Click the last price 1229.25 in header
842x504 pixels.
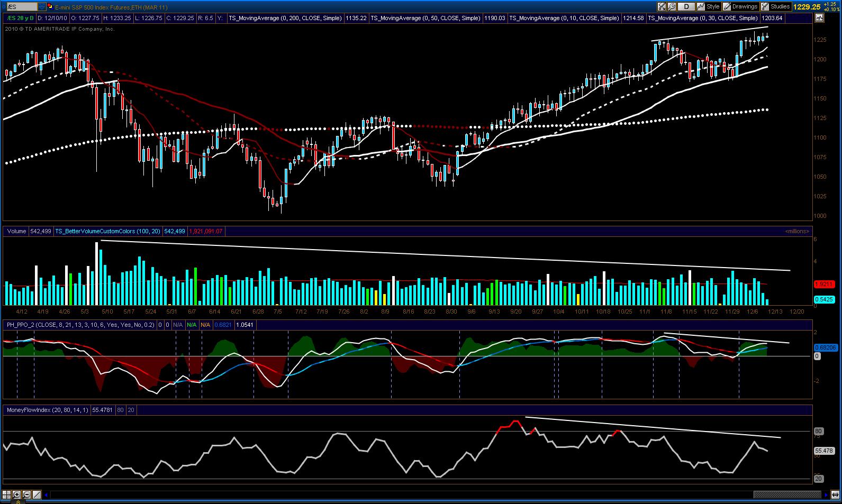coord(807,7)
